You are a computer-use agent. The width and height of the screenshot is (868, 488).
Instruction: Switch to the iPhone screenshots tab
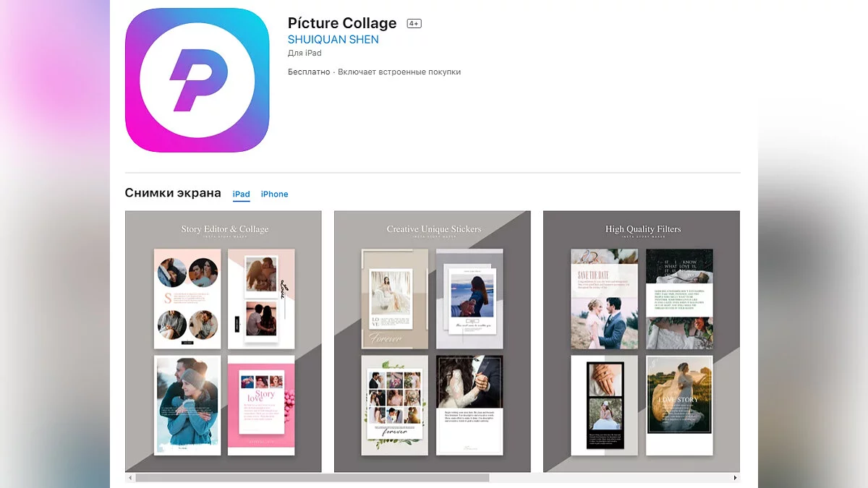tap(275, 194)
